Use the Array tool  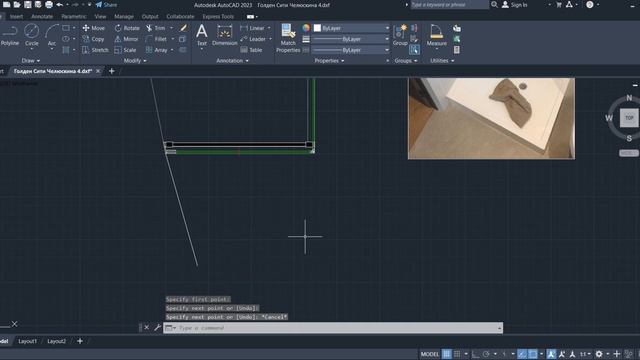click(157, 50)
